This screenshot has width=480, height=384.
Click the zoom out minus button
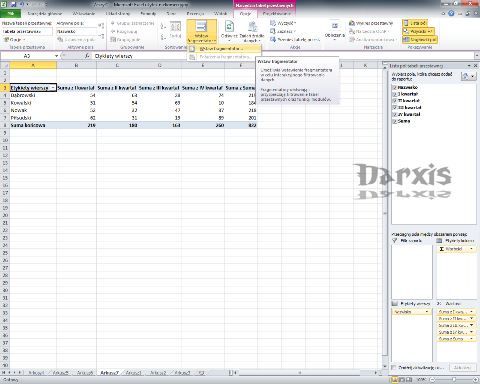pos(432,379)
